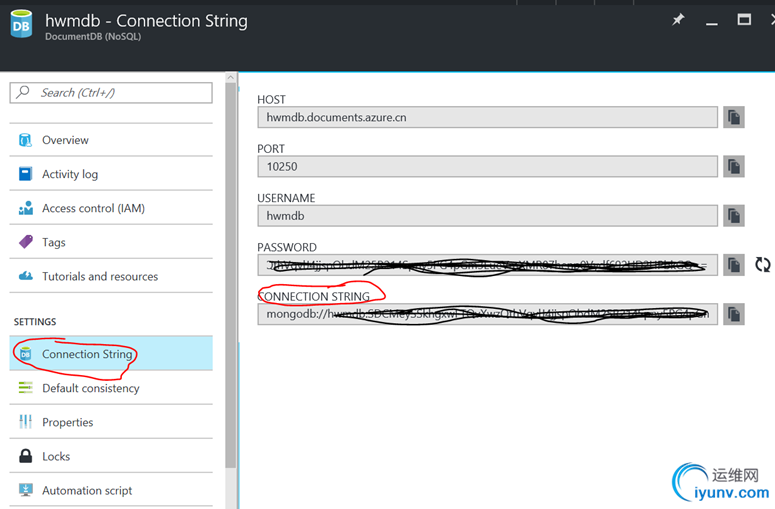Open the Activity log menu item

click(111, 174)
